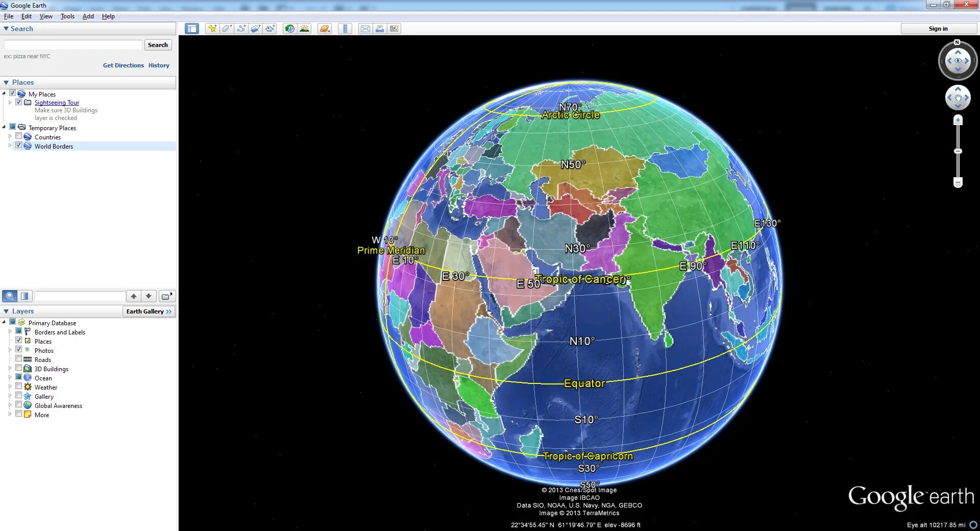Click the Places panel filter field

coord(80,296)
